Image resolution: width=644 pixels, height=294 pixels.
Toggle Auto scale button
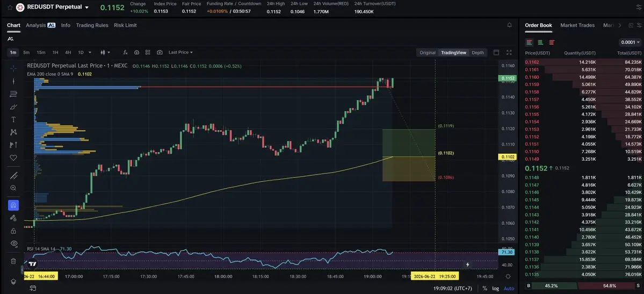[509, 289]
